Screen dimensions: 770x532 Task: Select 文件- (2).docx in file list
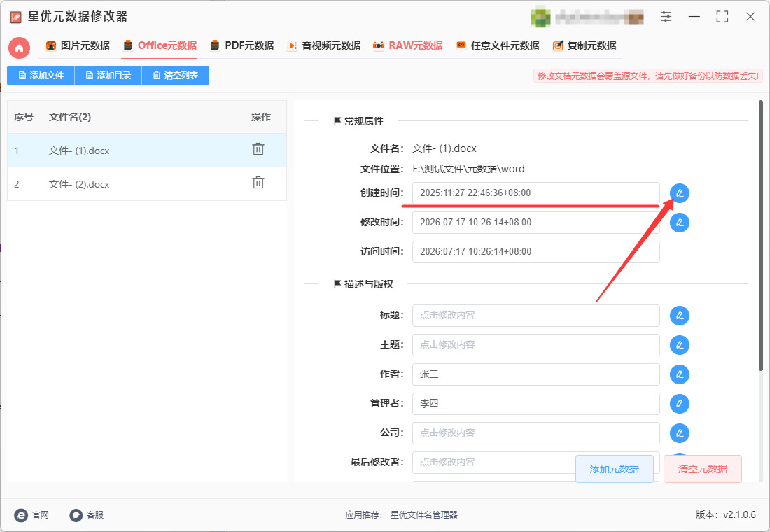tap(147, 183)
